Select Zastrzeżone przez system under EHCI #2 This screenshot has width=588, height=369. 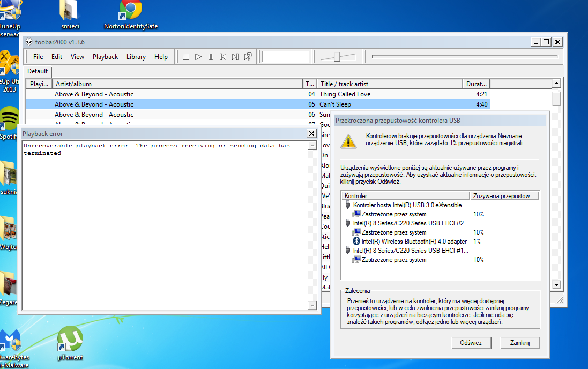click(x=394, y=232)
